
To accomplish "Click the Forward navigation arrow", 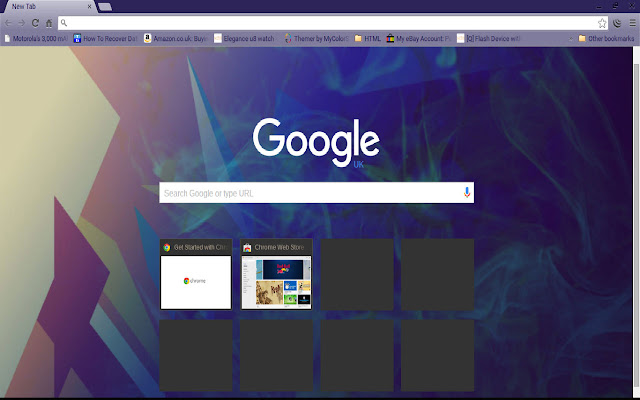I will click(x=22, y=23).
